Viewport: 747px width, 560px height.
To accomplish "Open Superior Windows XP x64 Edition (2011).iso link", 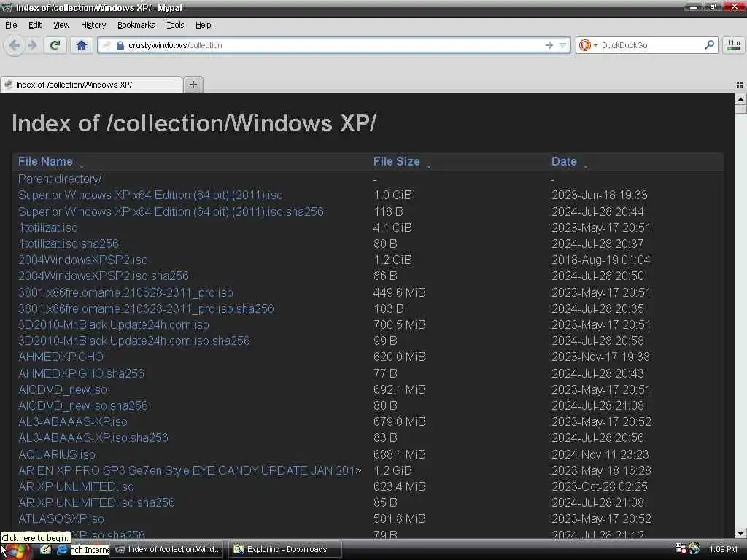I will click(x=150, y=195).
